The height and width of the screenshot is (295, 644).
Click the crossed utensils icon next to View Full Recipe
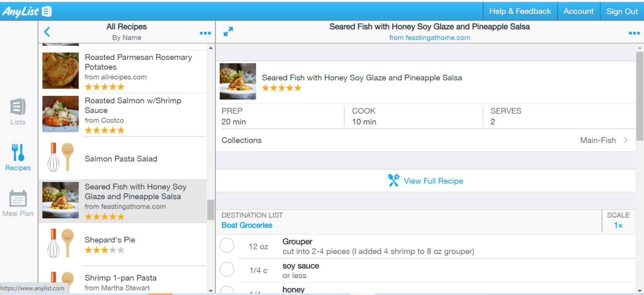click(393, 180)
